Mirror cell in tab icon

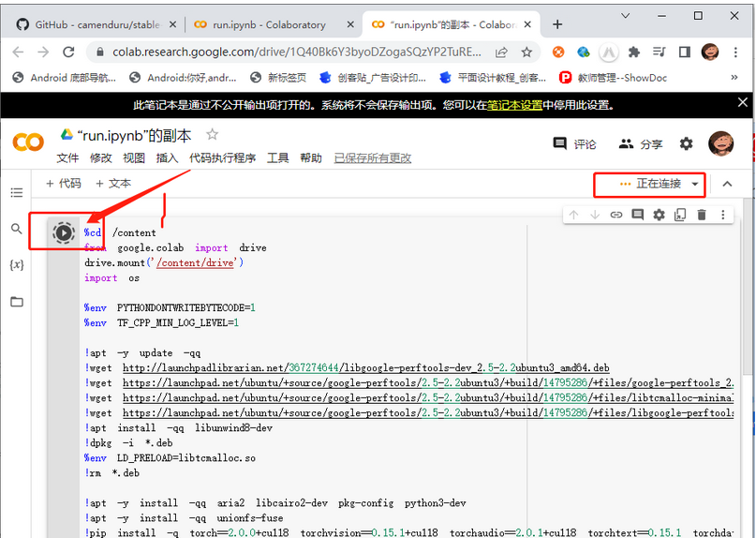[x=680, y=215]
